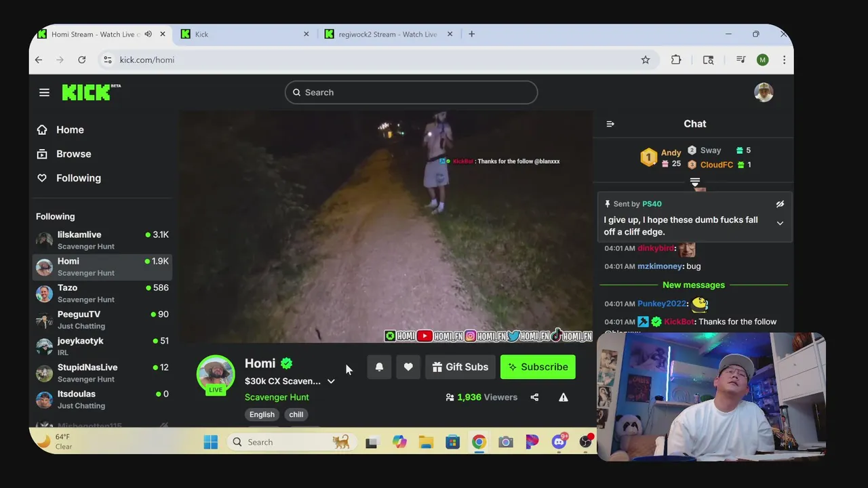Screen dimensions: 868x488
Task: Report the stream using the warning triangle icon
Action: [x=564, y=397]
